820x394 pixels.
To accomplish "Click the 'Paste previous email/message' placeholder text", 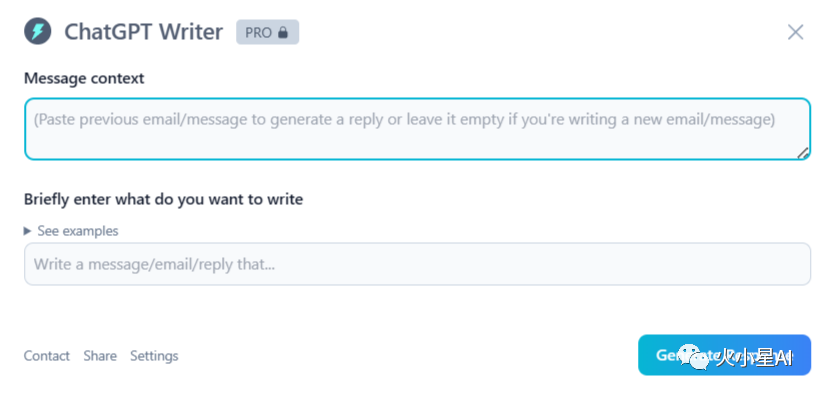I will (404, 120).
